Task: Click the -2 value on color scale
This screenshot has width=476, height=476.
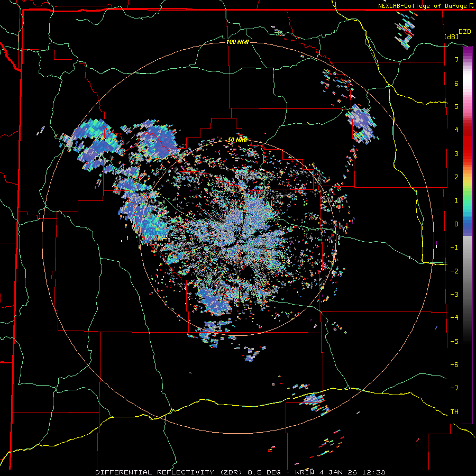Action: click(x=454, y=271)
